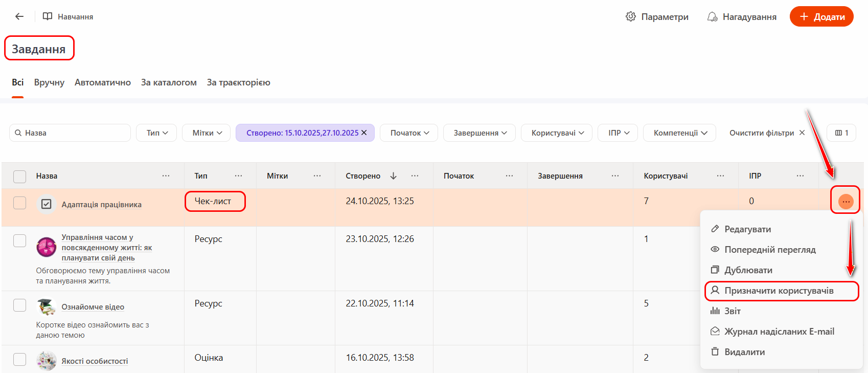Click thumbnail of Ознайомче відео
Screen dimensions: 868x373
click(46, 307)
